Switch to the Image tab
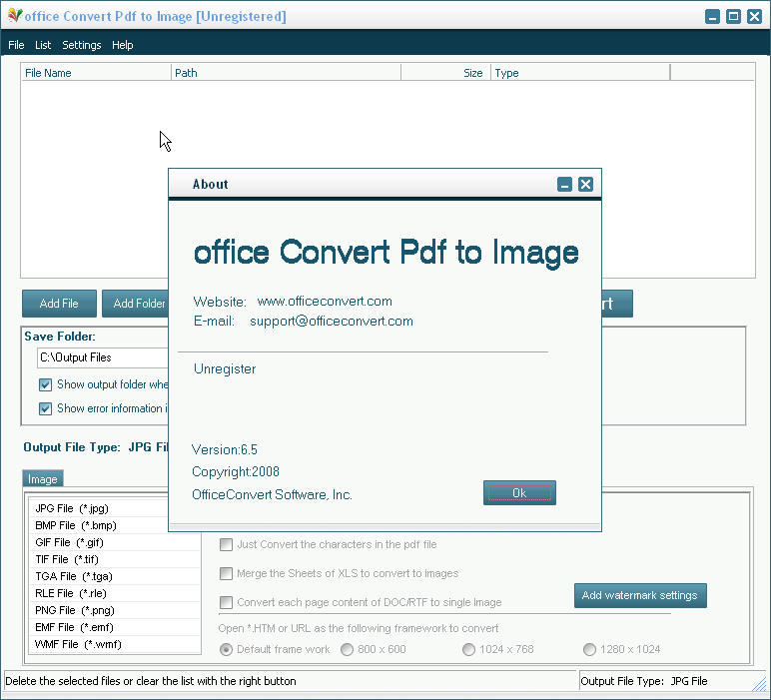 (x=43, y=478)
